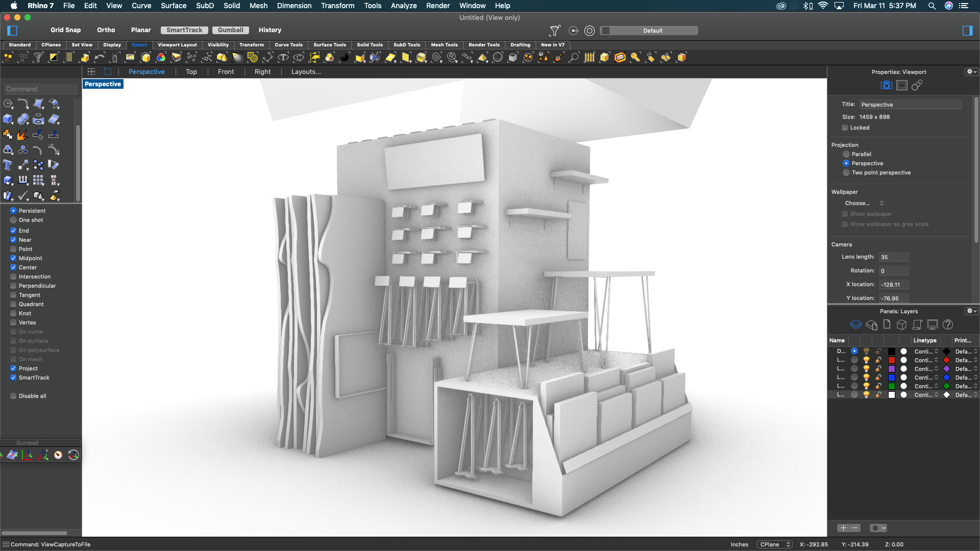Open the viewport camera properties icon
The image size is (980, 551).
click(x=886, y=85)
